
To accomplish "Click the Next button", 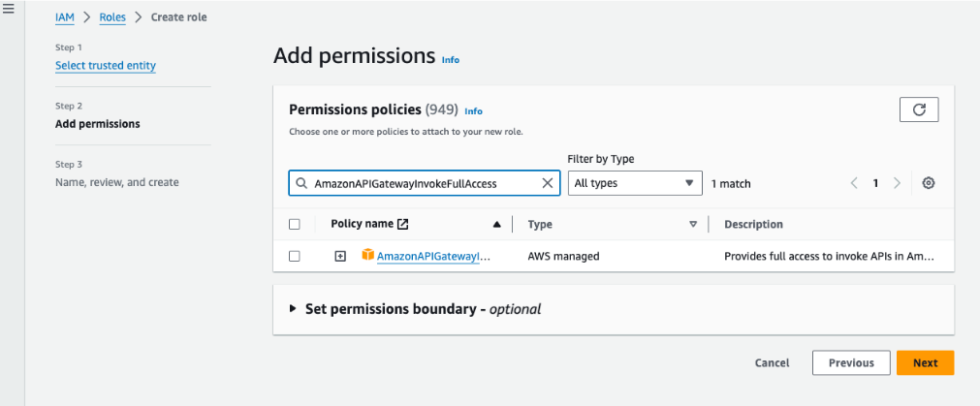I will 925,362.
